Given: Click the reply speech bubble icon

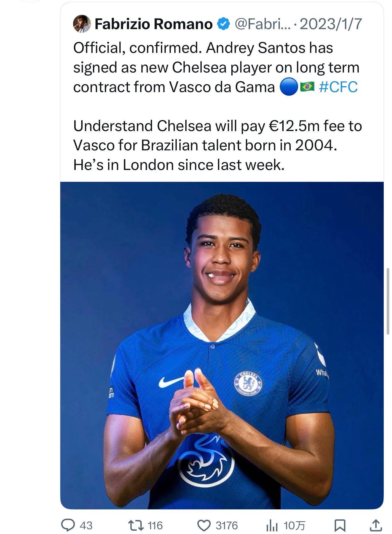Looking at the screenshot, I should pos(68,525).
